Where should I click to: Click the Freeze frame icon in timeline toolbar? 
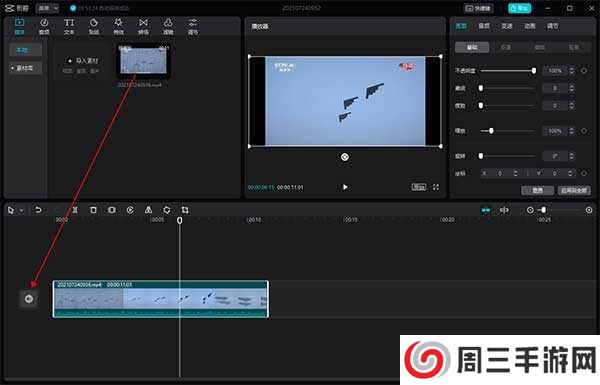(112, 210)
